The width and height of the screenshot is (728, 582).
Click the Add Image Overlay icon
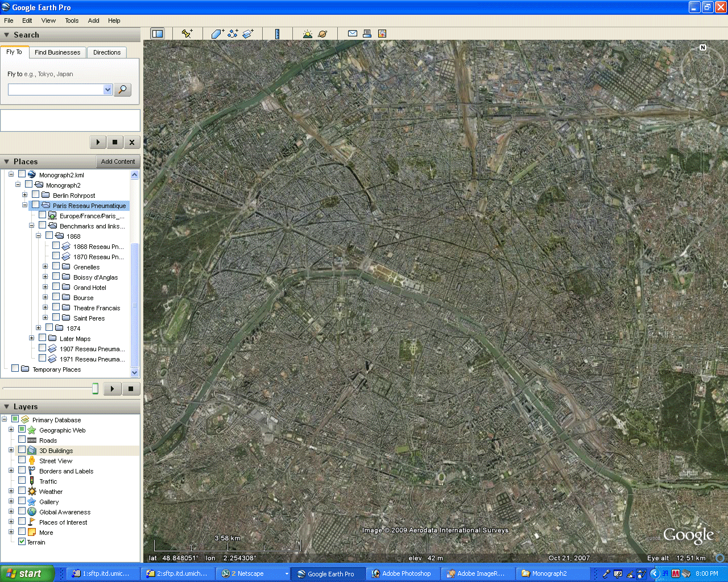pos(248,34)
